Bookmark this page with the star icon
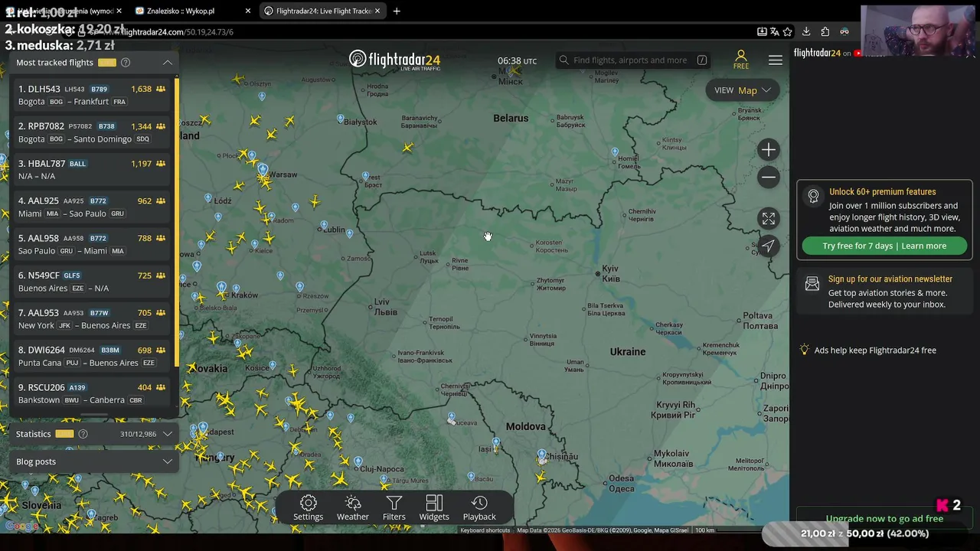Viewport: 980px width, 551px height. point(788,31)
